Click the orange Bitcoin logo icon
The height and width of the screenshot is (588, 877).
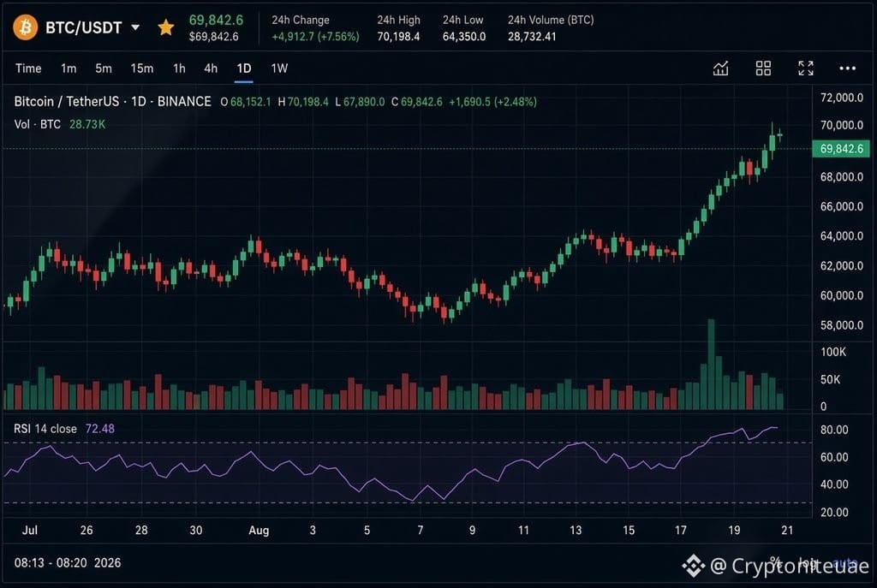pos(25,27)
